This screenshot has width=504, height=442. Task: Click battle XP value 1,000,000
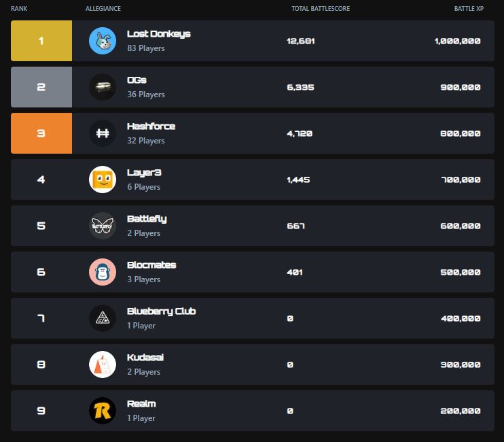[458, 41]
